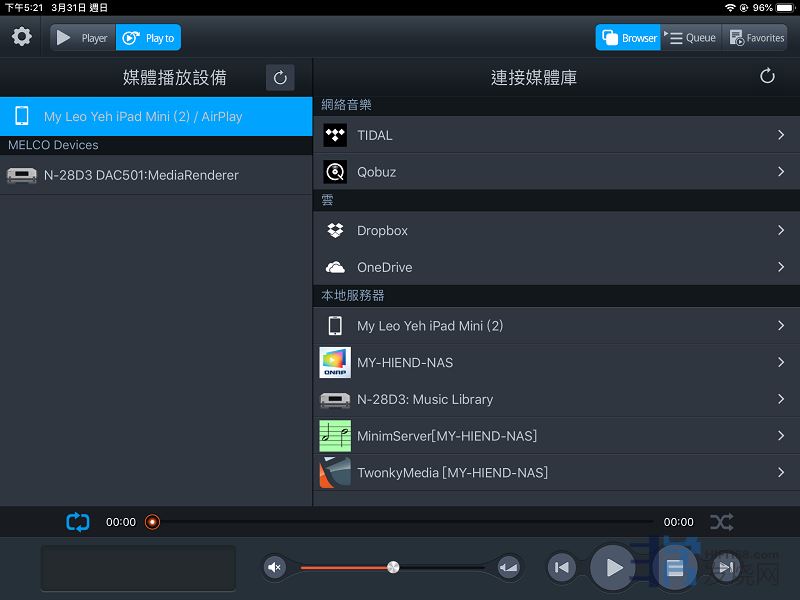
Task: Switch to the Queue tab
Action: coord(691,38)
